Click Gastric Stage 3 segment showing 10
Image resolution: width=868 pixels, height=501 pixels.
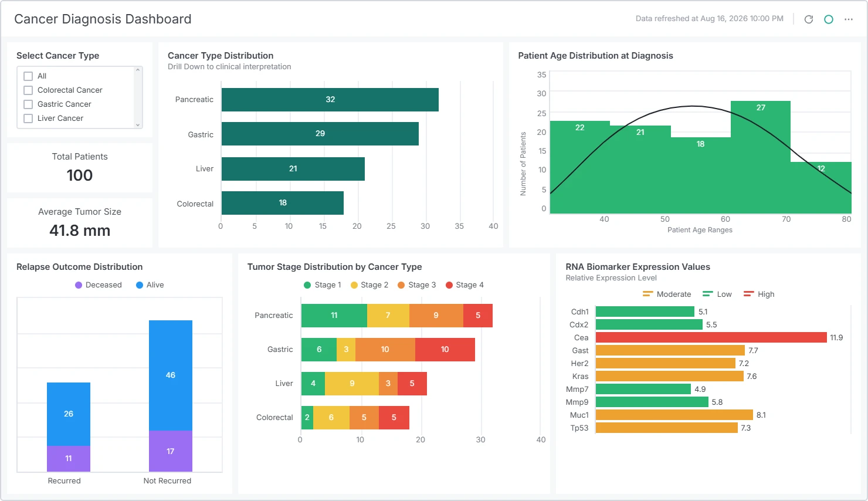click(385, 350)
